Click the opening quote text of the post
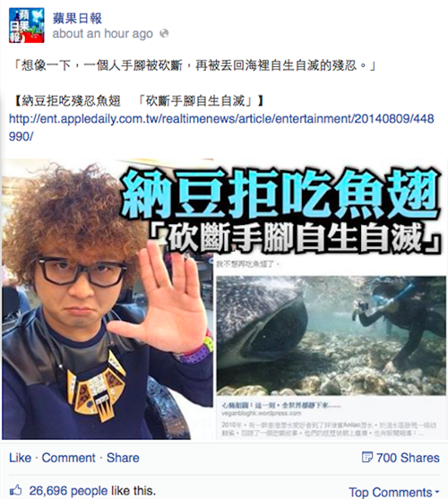The height and width of the screenshot is (499, 448). coord(194,66)
